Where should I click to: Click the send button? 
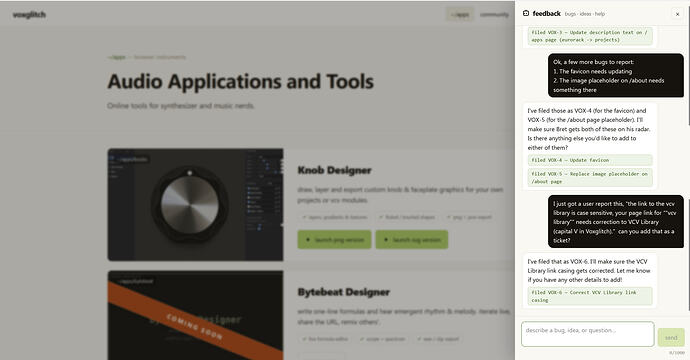pos(671,338)
